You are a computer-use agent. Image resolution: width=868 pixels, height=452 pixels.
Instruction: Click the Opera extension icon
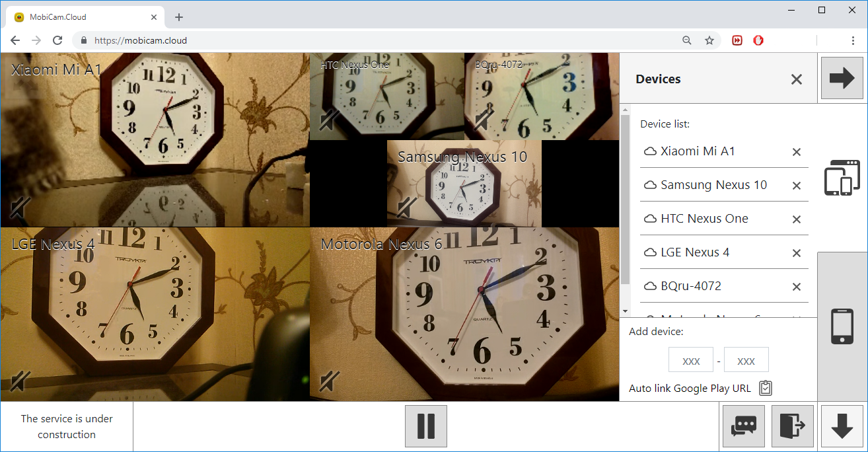pyautogui.click(x=758, y=40)
